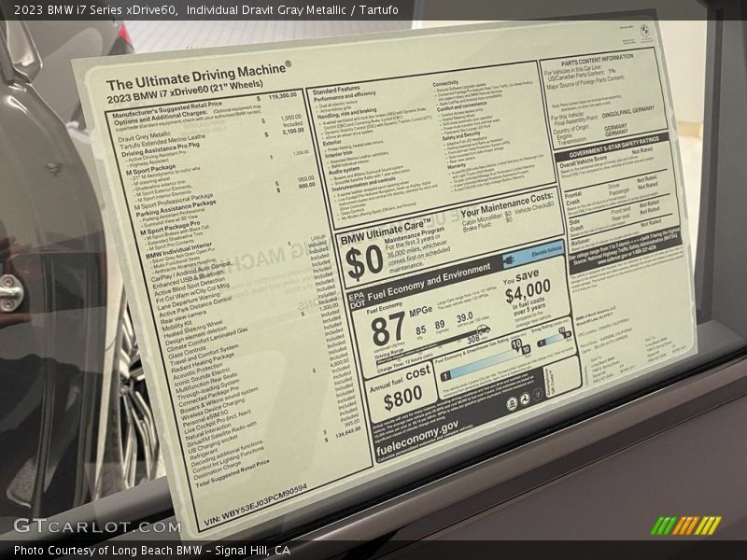Select 'CarPlay / Android Auto Compat.' line

[x=191, y=272]
